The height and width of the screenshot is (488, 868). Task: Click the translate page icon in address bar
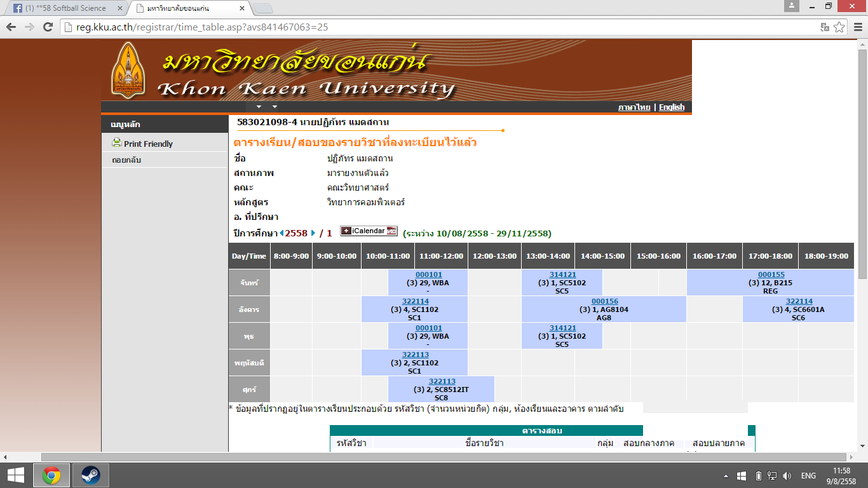point(825,27)
